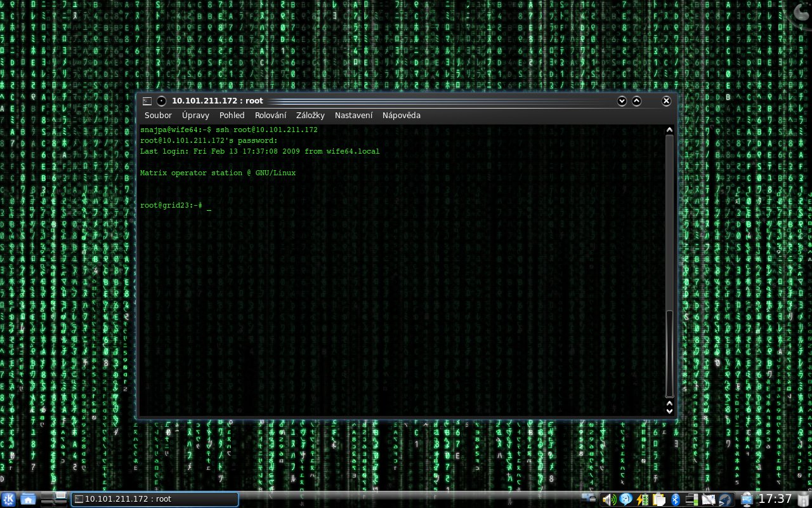Screen dimensions: 812x508
Task: Open the Soubor menu
Action: pos(158,116)
